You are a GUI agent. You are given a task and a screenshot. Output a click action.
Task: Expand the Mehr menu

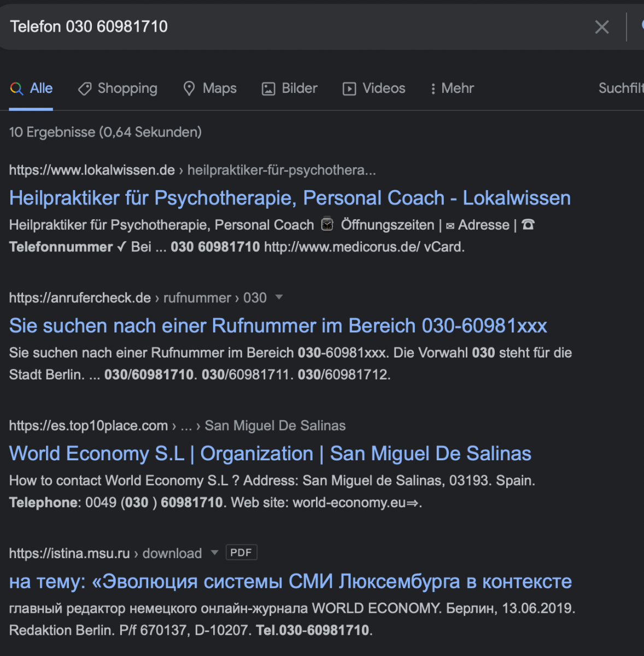(452, 89)
